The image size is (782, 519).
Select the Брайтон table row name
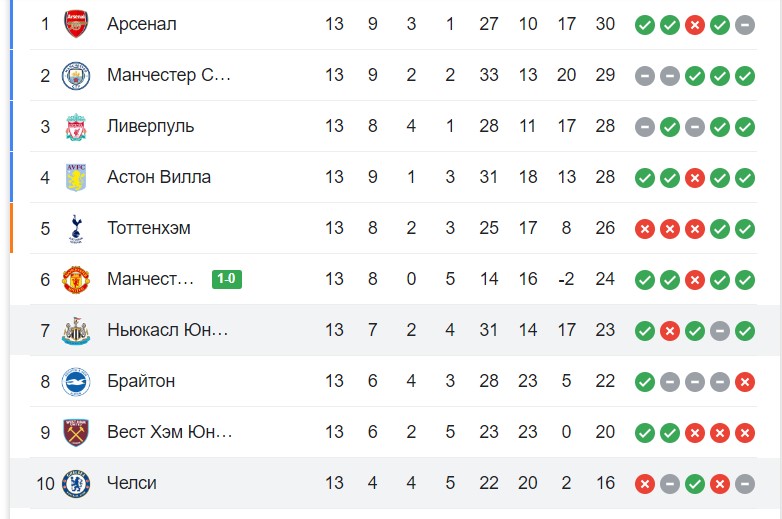[141, 381]
